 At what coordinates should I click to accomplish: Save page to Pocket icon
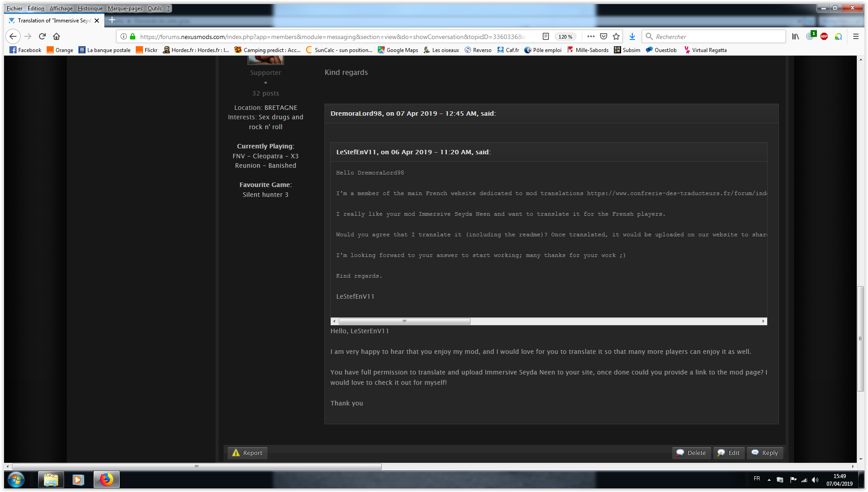(x=604, y=36)
